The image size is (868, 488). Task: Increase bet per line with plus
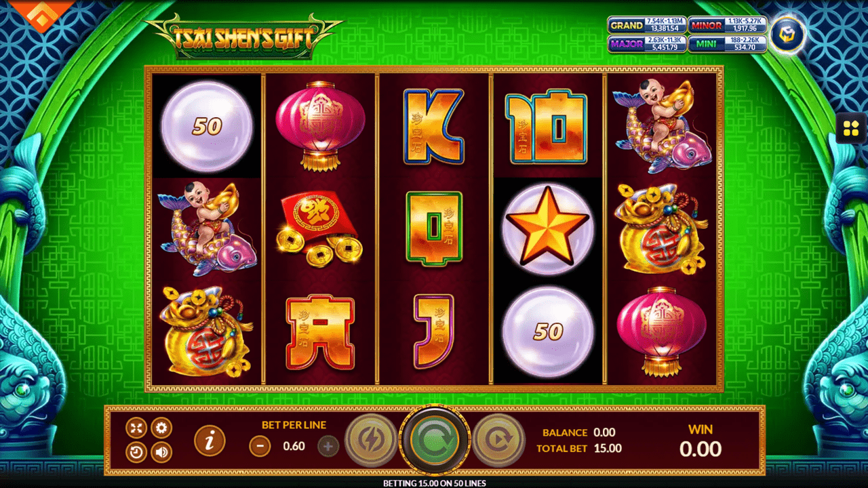coord(328,446)
